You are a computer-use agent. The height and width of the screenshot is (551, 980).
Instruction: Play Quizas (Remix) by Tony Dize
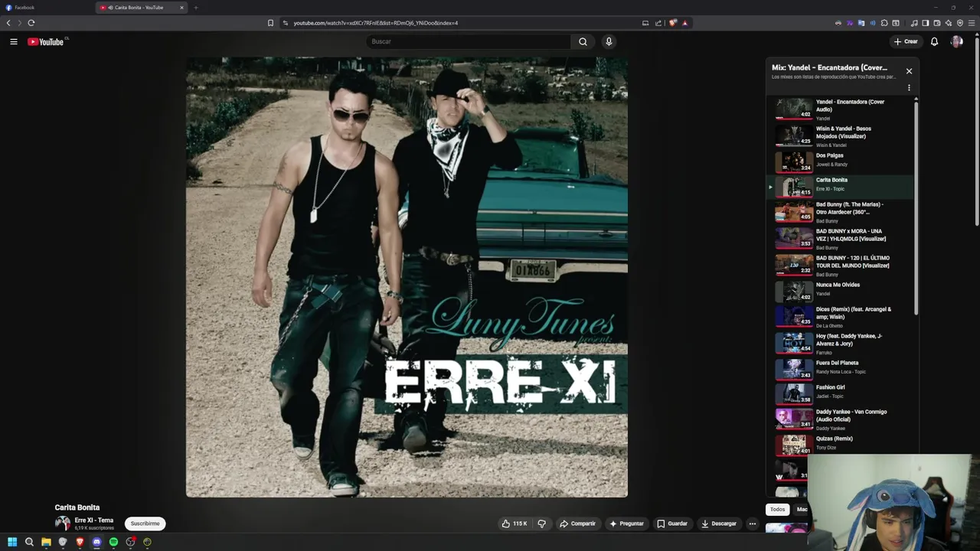[x=841, y=445]
